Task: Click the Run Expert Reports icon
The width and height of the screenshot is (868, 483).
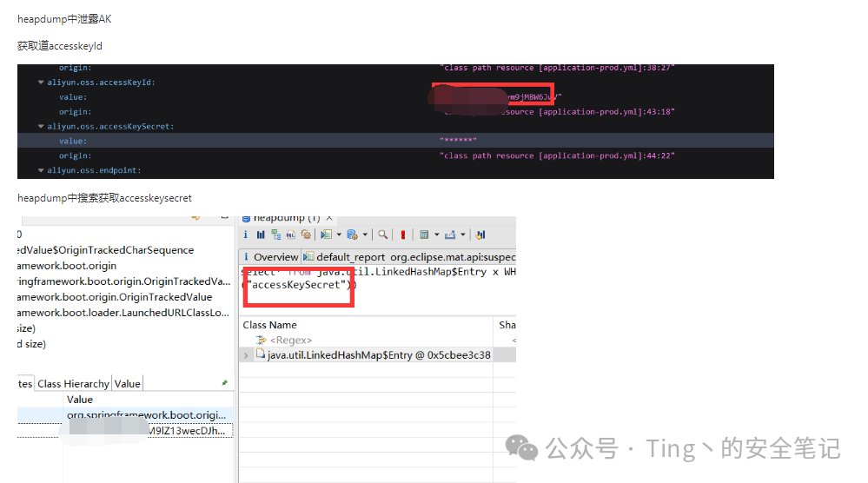Action: tap(327, 235)
